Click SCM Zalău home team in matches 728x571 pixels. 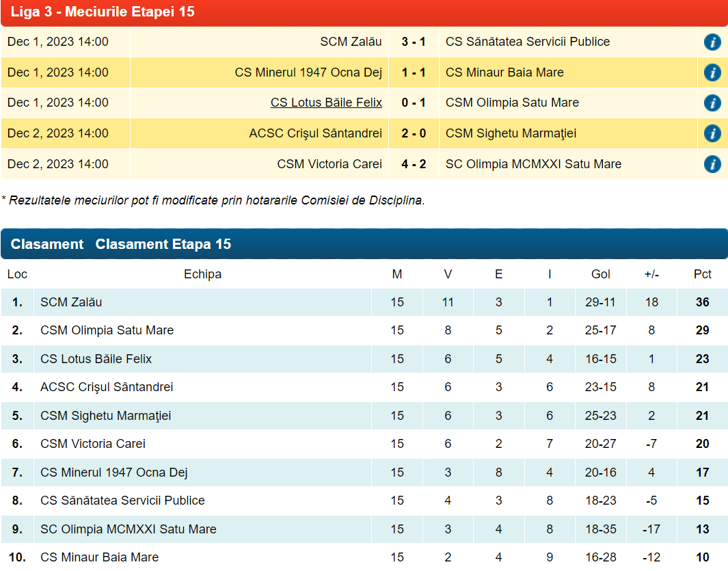351,42
